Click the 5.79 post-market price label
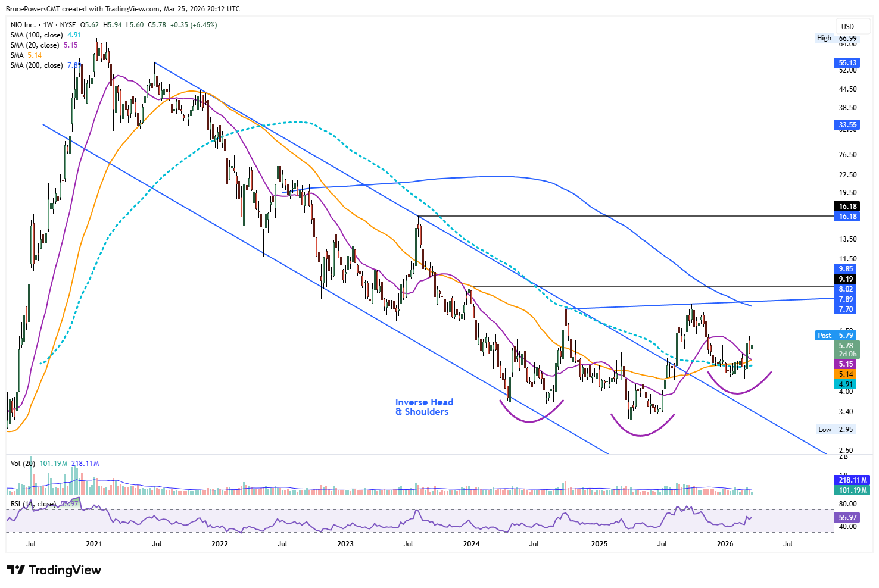Screen dimensions: 879x588 click(846, 336)
